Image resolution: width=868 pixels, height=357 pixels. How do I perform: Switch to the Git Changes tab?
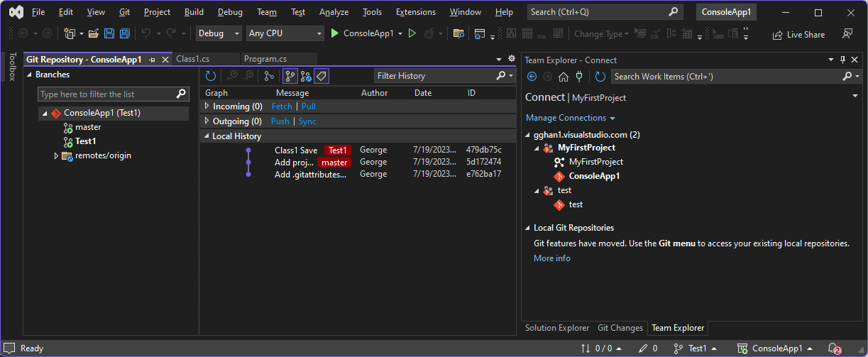pos(620,328)
